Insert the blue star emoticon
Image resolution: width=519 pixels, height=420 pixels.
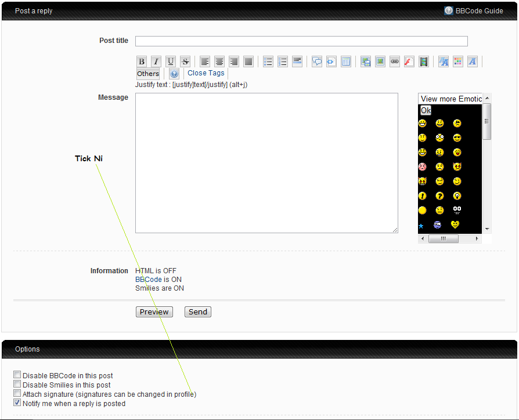[x=421, y=226]
